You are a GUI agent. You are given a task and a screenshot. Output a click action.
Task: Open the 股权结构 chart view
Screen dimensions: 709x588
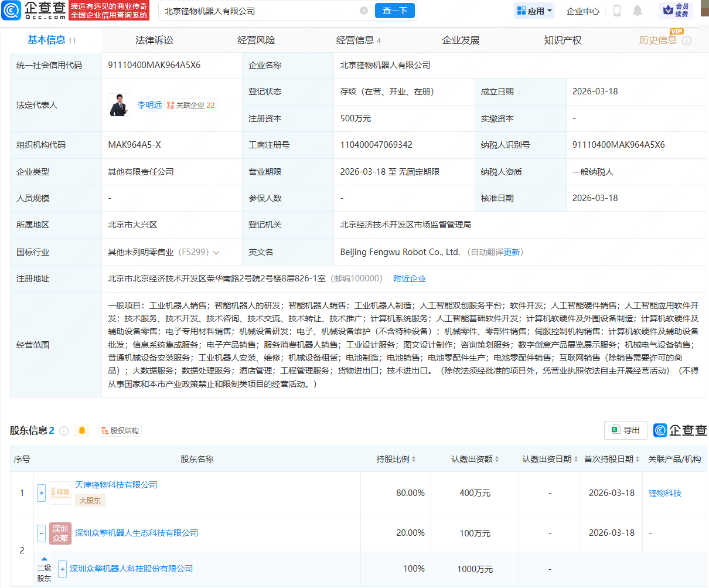120,430
